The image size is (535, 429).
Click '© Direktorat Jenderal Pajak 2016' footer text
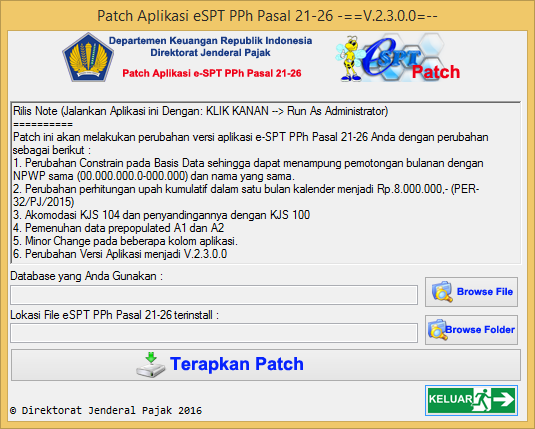106,410
